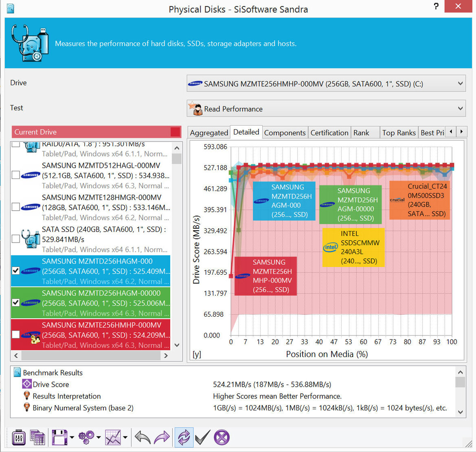Open the Certification tab

pos(329,133)
